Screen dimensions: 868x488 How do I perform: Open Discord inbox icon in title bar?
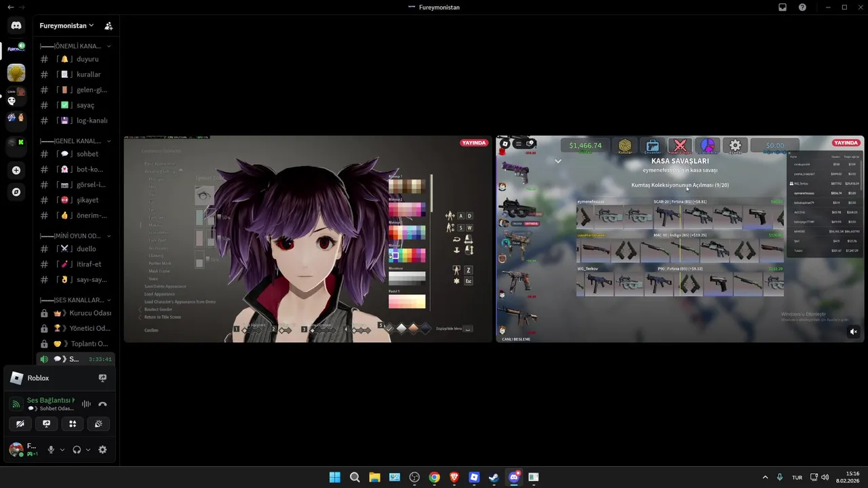click(x=783, y=7)
